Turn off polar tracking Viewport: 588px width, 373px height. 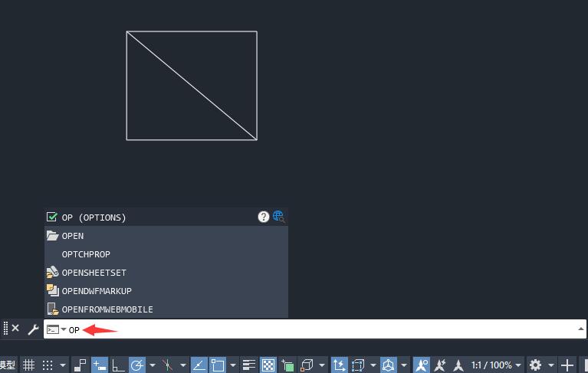[137, 365]
